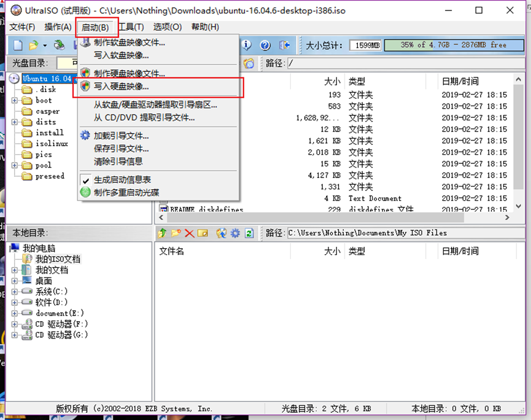
Task: Expand the 软件(D:) drive node
Action: 14,303
